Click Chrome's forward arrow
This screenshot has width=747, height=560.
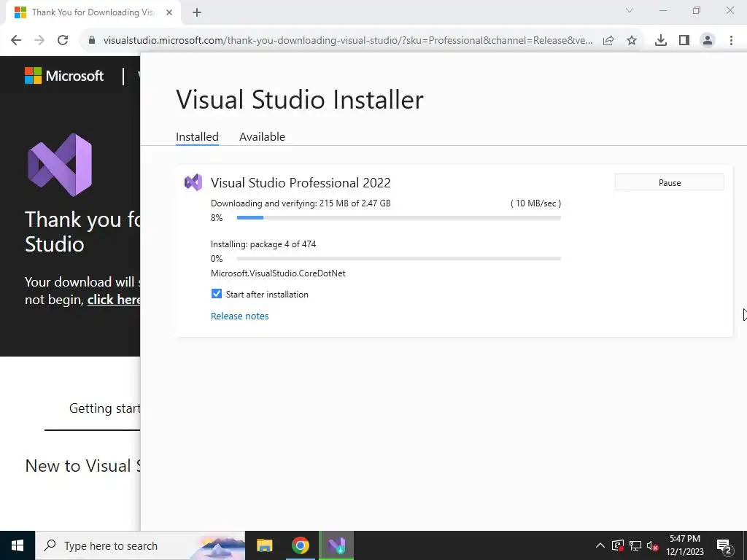click(39, 40)
